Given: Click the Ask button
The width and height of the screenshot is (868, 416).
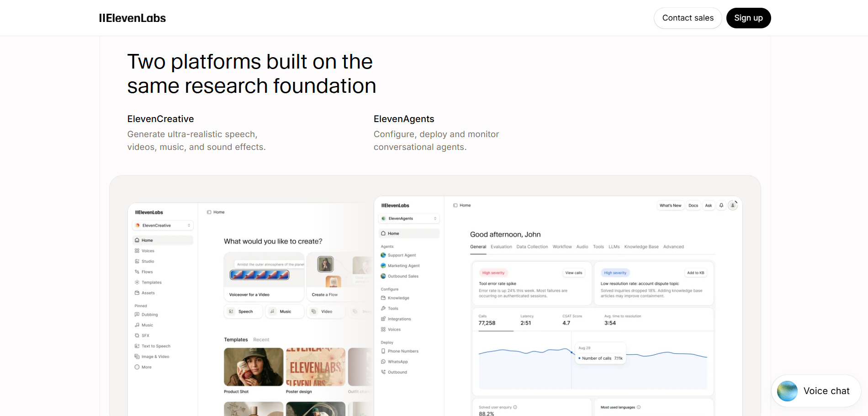Looking at the screenshot, I should pyautogui.click(x=709, y=205).
